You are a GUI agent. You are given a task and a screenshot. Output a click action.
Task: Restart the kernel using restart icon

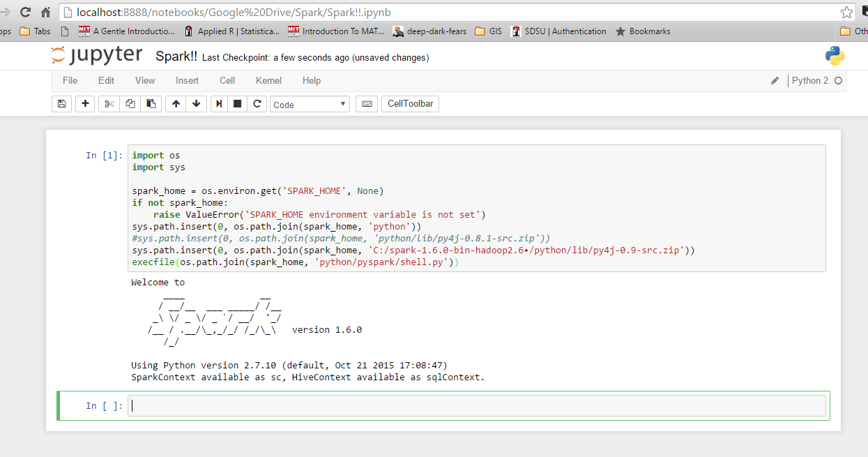[256, 103]
